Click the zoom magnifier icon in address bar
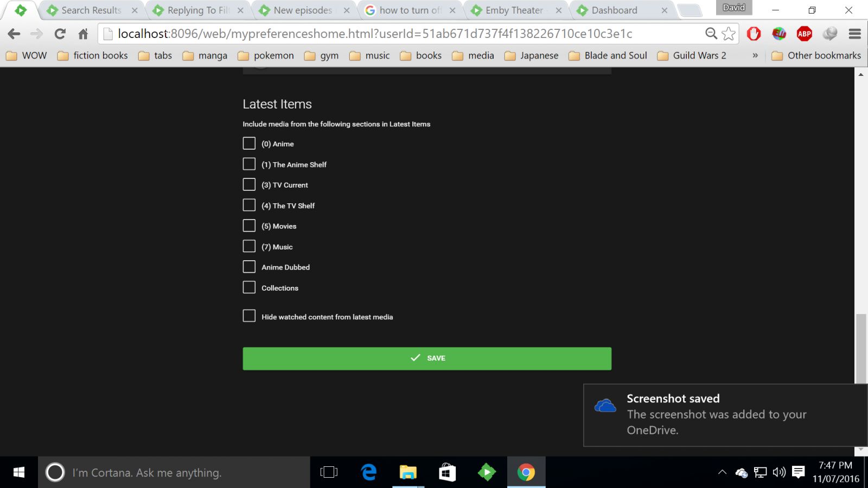Viewport: 868px width, 488px height. click(x=711, y=34)
